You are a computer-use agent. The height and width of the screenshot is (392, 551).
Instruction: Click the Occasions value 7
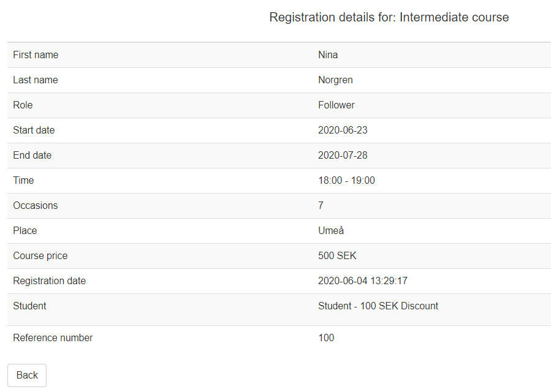[x=321, y=206]
